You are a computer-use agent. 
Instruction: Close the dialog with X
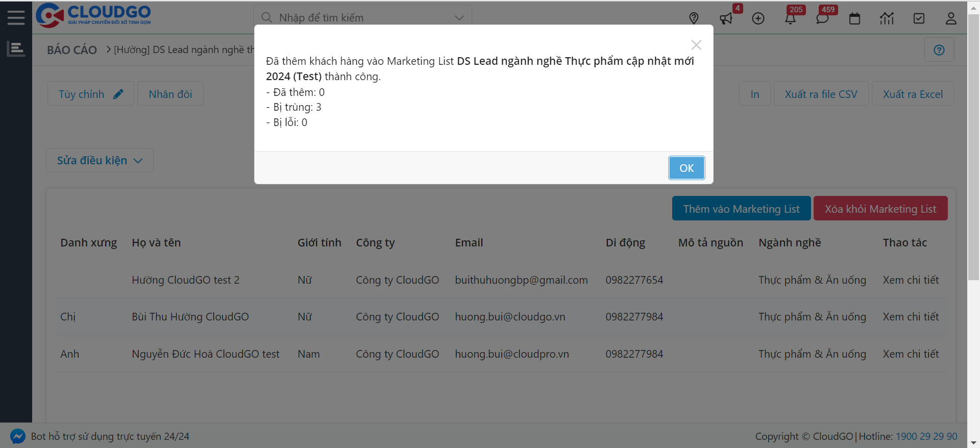[696, 45]
